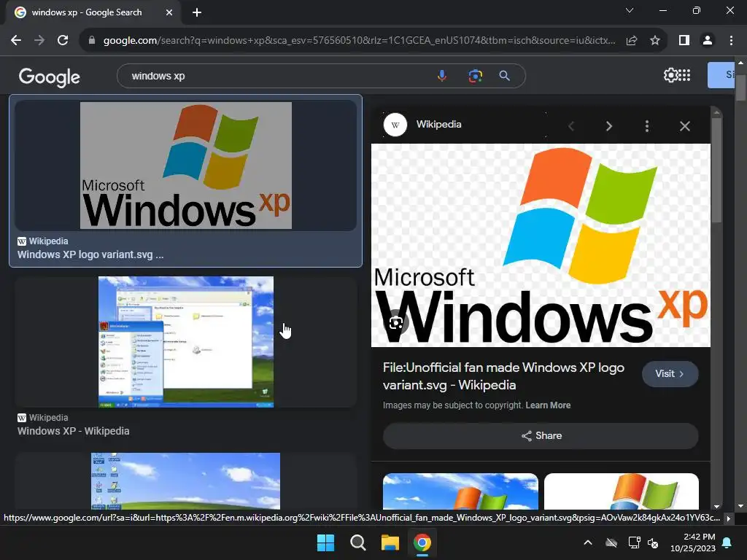The image size is (747, 560).
Task: Click the preview panel scrollbar
Action: pyautogui.click(x=716, y=169)
